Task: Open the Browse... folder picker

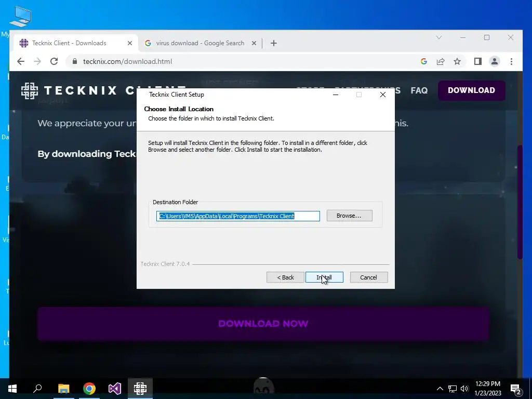Action: click(349, 216)
